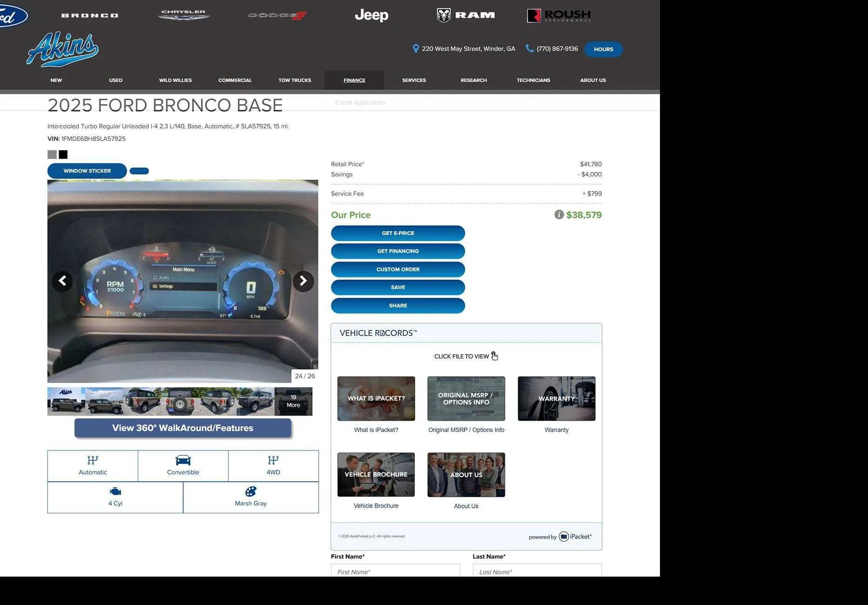Screen dimensions: 868x605
Task: Open the fourth Bronco rear spare-tire thumbnail
Action: [x=180, y=402]
